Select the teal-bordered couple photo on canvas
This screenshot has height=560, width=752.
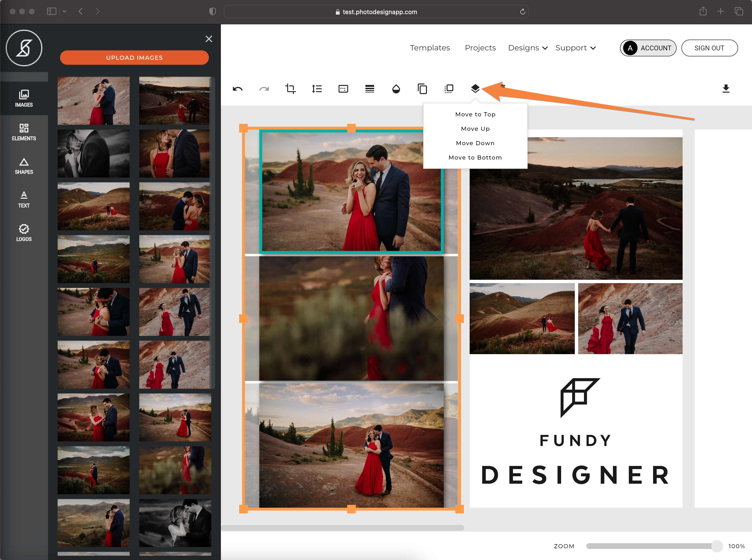[x=351, y=191]
